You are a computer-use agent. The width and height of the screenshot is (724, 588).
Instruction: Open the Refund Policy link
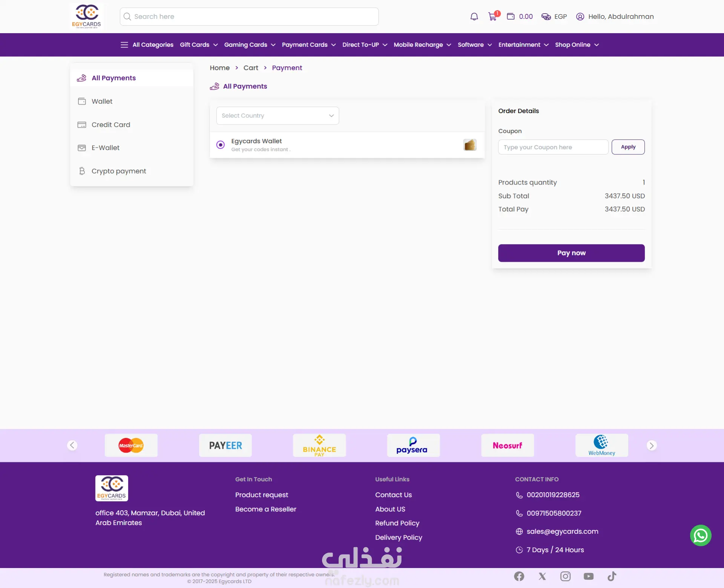coord(397,523)
